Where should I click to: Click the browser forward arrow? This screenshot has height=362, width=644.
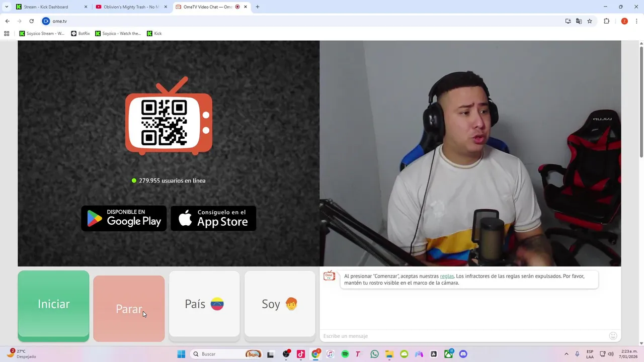(19, 21)
